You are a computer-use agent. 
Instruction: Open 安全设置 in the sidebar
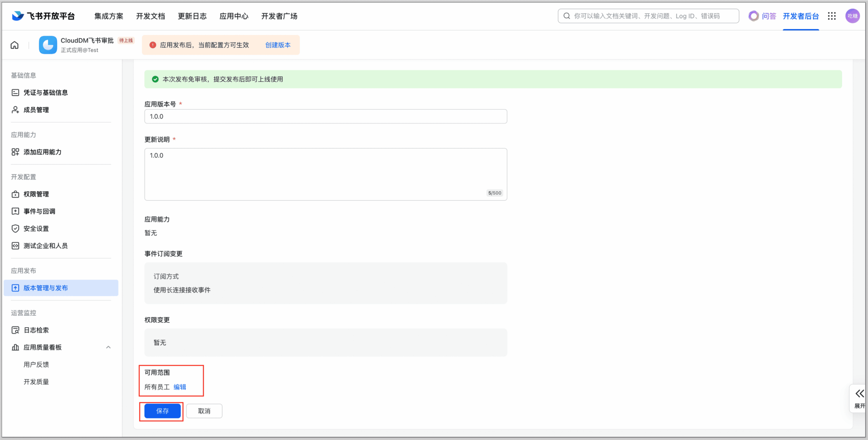coord(36,228)
